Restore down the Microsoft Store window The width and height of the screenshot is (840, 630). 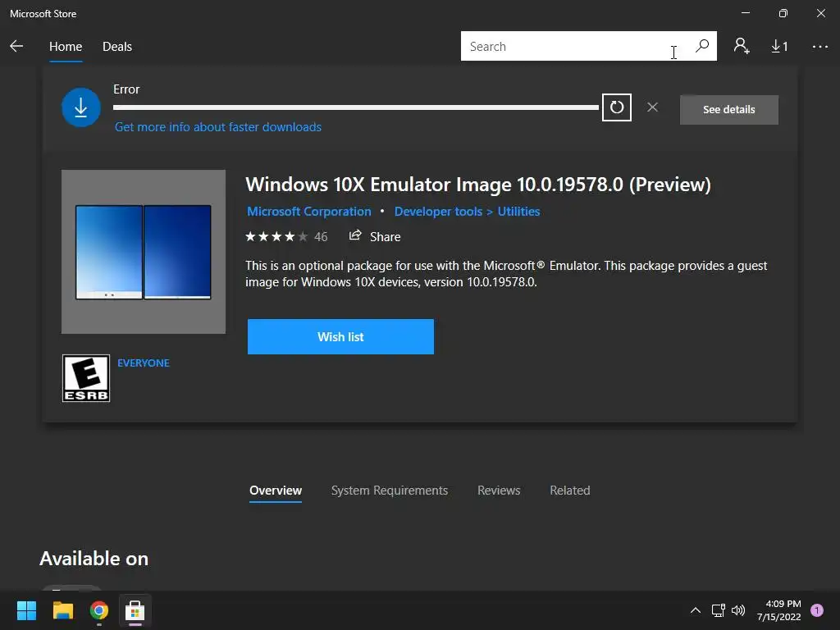pyautogui.click(x=783, y=13)
